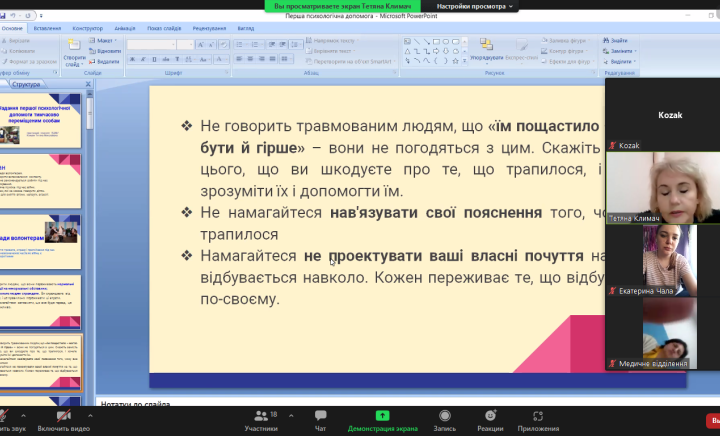Click the decrease font size icon
Viewport: 720px width, 436px height.
(211, 45)
